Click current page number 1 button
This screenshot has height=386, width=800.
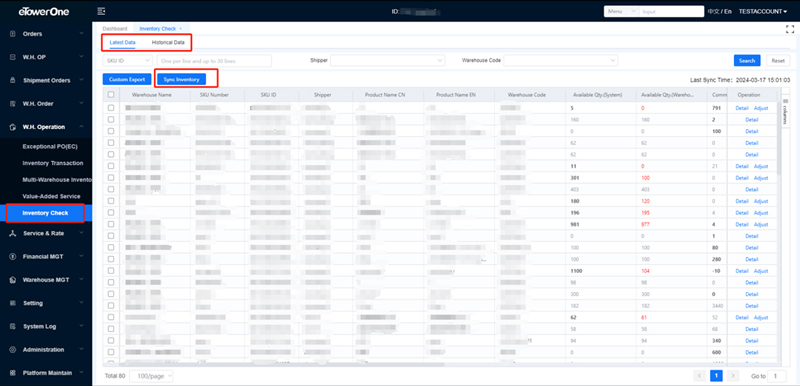(716, 376)
